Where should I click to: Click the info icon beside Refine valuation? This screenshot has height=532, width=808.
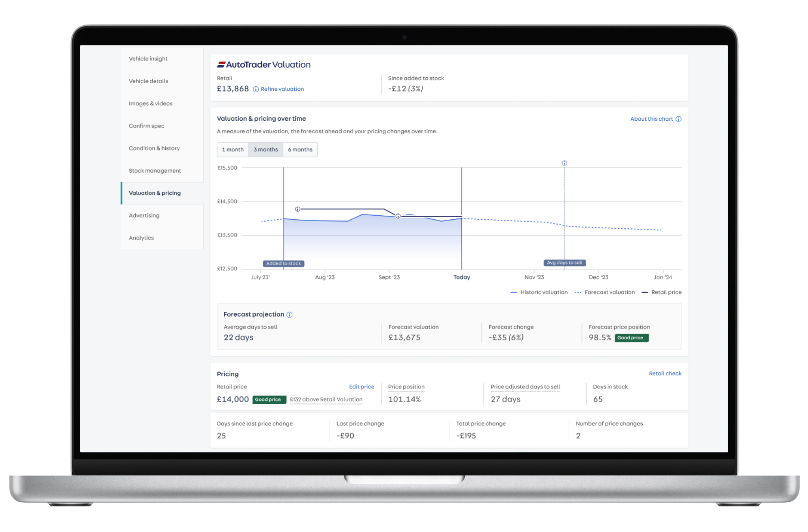point(256,89)
